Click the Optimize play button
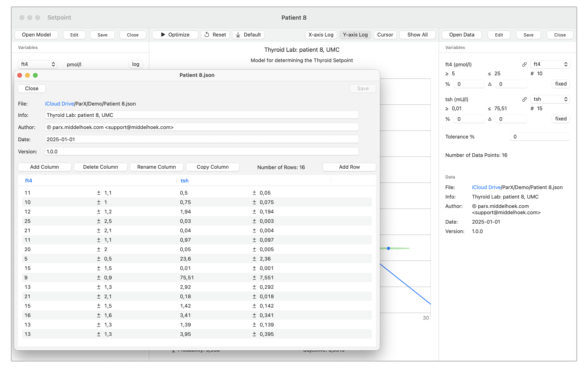Viewport: 588px width, 368px height. [175, 35]
